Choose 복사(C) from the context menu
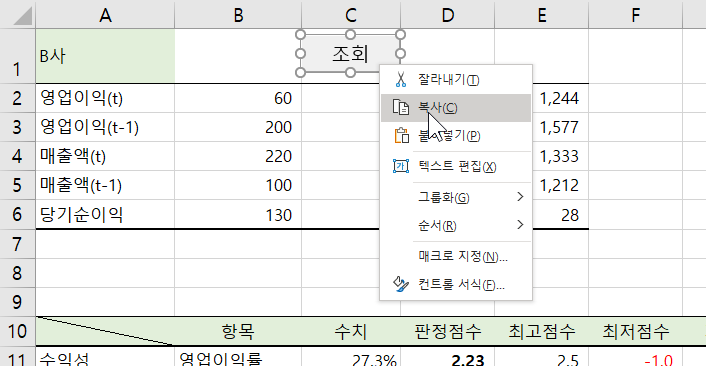Screen dimensions: 706x366 click(456, 108)
